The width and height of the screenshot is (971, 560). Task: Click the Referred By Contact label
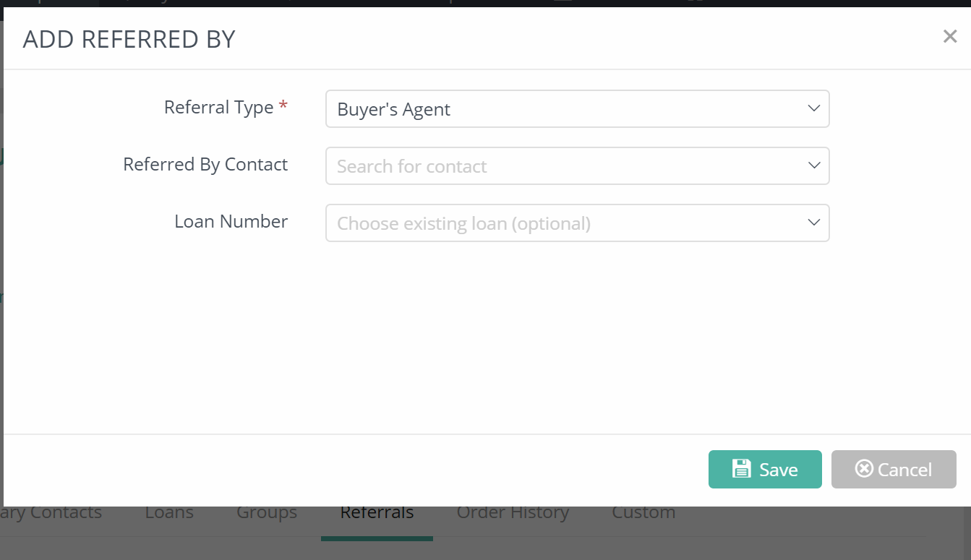click(x=205, y=164)
